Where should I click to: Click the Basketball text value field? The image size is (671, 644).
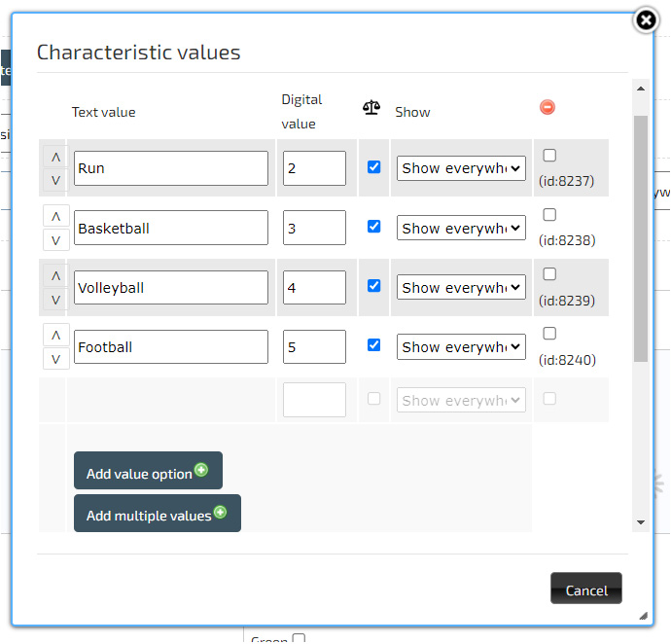click(x=171, y=229)
